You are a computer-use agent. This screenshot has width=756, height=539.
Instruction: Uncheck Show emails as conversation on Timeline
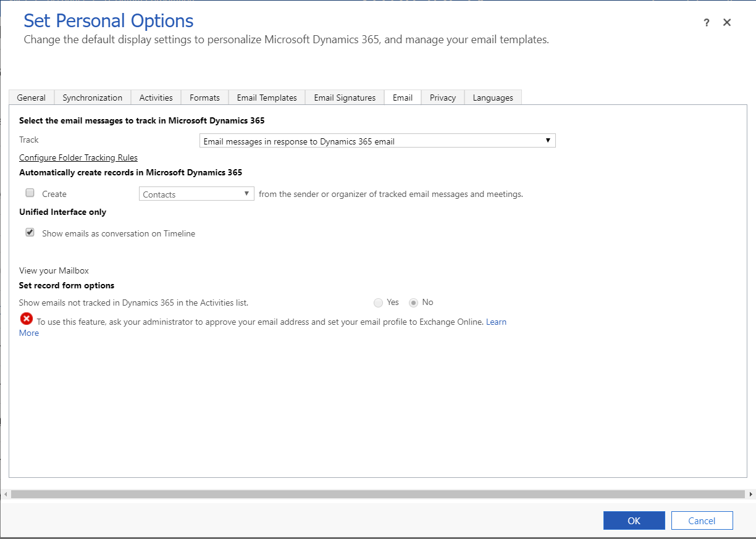[30, 233]
